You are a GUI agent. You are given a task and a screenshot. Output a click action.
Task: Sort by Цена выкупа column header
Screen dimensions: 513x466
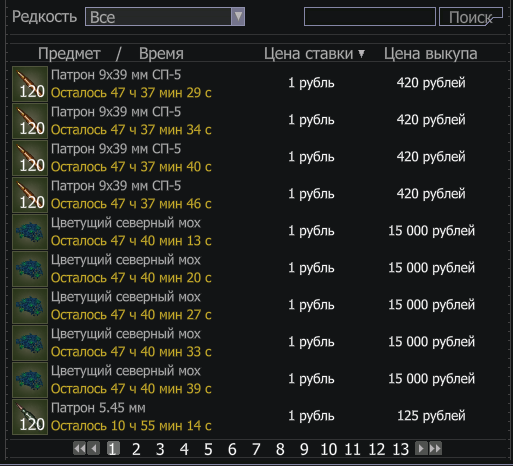click(x=431, y=54)
